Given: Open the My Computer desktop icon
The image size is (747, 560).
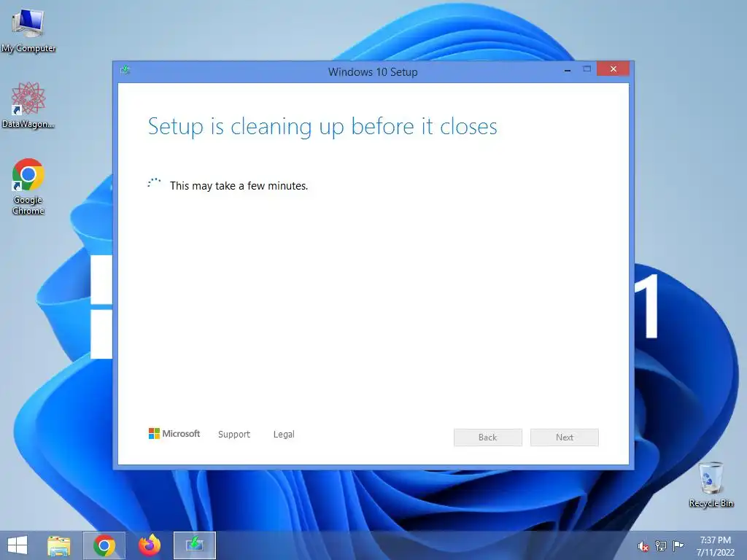Looking at the screenshot, I should click(x=28, y=30).
